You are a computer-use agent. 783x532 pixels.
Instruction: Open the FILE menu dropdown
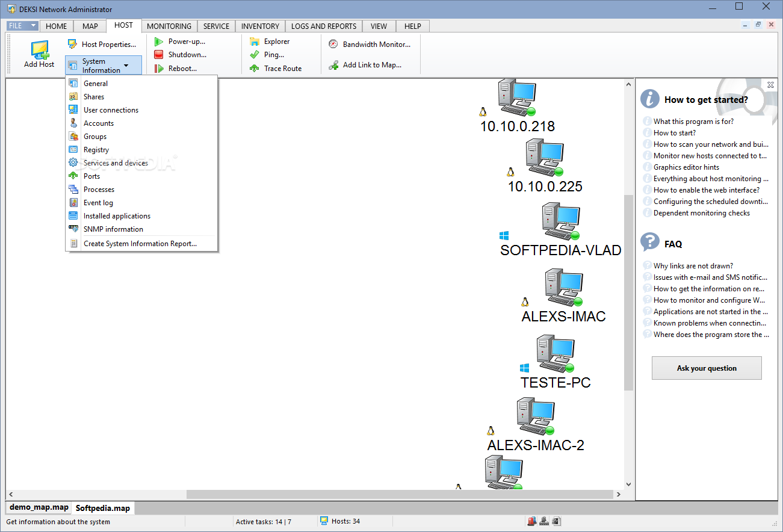pyautogui.click(x=23, y=26)
